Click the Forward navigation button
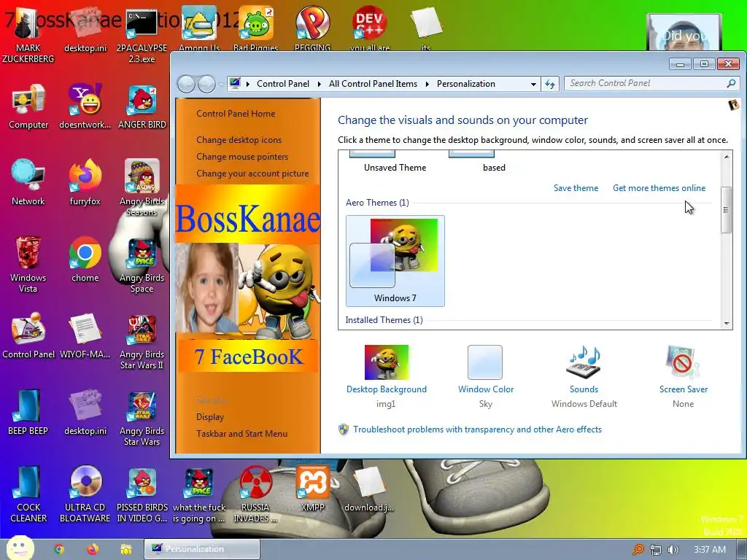747x560 pixels. [206, 85]
